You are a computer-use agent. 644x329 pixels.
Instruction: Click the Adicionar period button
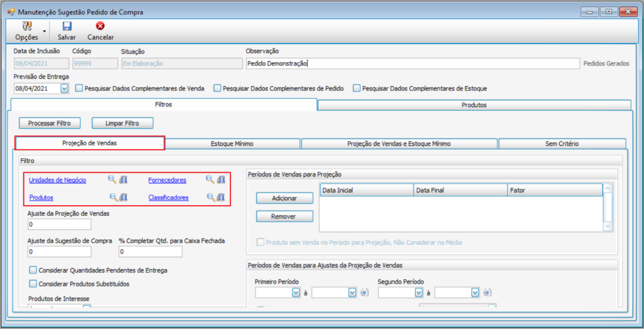point(284,198)
